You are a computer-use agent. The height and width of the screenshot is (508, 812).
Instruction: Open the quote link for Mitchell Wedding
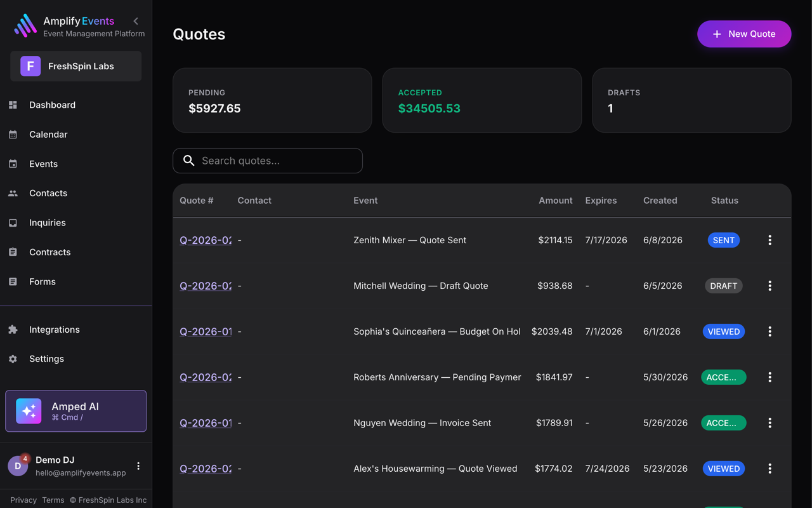206,286
